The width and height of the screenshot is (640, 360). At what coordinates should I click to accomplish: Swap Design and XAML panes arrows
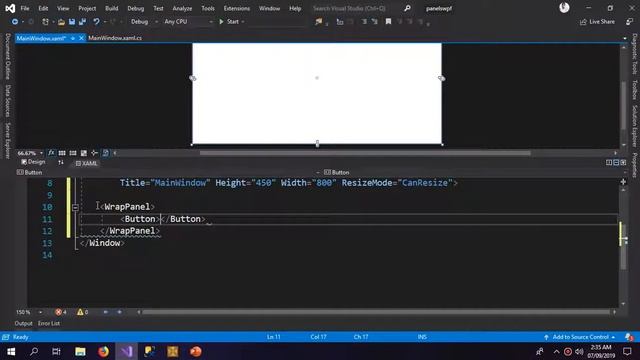click(x=61, y=162)
